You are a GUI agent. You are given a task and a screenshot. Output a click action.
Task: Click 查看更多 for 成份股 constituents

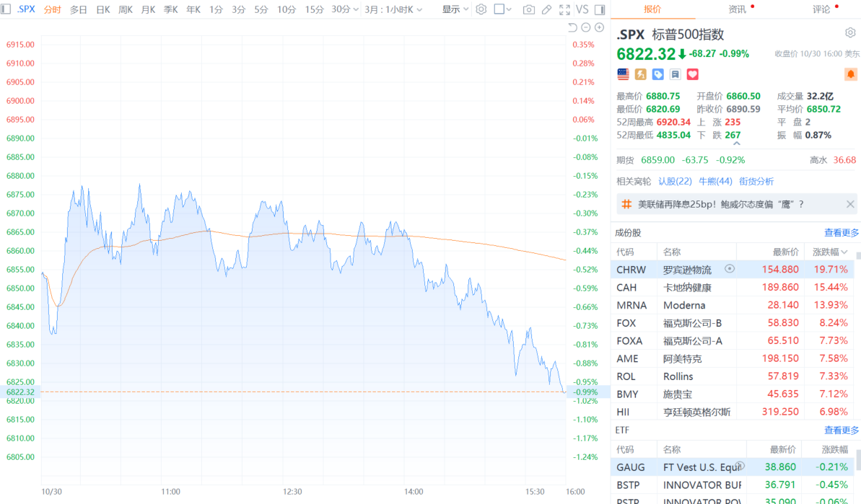click(x=842, y=232)
